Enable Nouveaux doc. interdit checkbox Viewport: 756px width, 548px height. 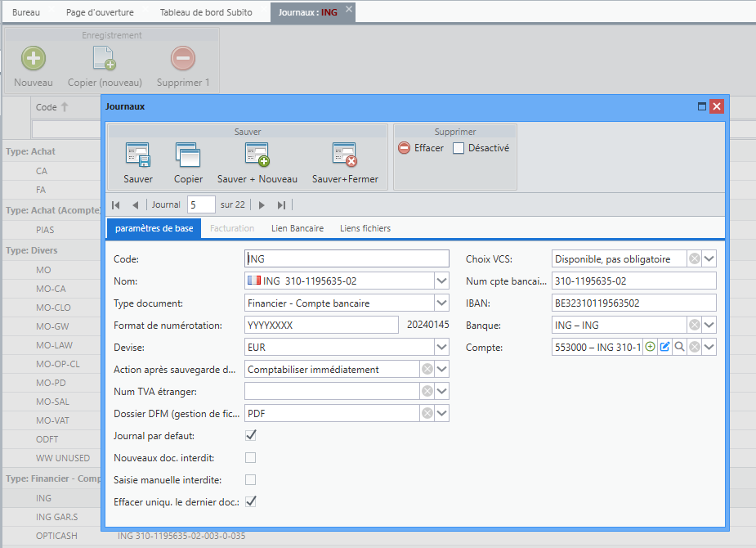coord(251,458)
